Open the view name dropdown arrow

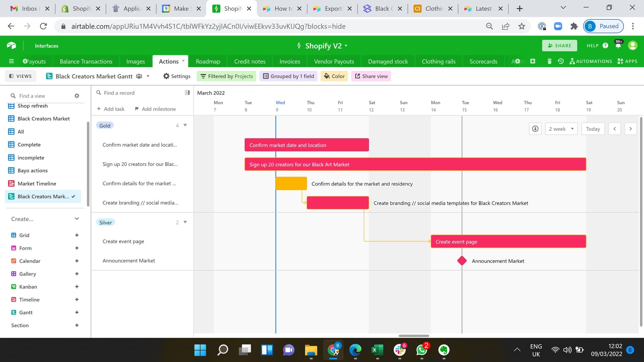click(148, 76)
